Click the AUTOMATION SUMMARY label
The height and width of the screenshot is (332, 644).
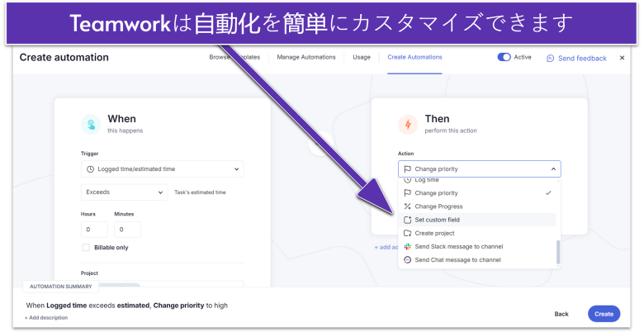click(61, 287)
